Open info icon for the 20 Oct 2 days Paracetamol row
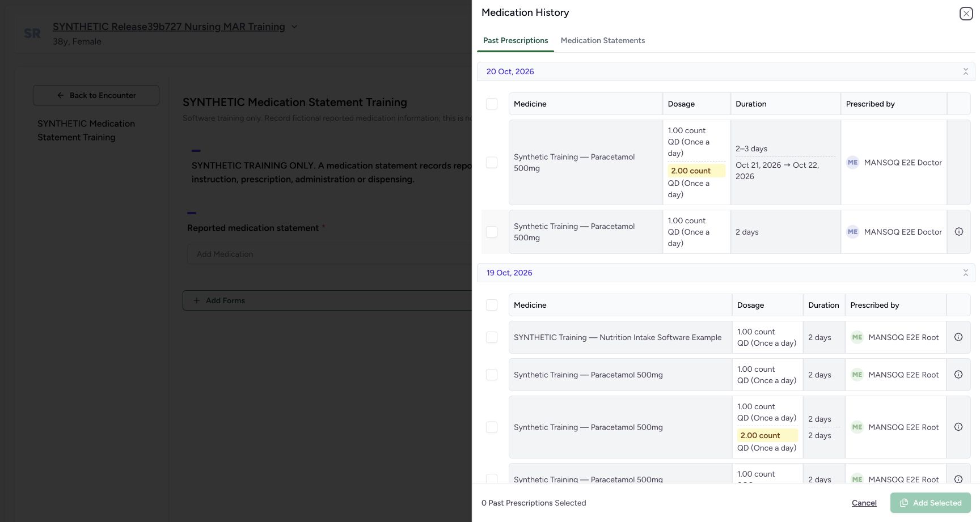This screenshot has width=980, height=522. pos(959,232)
